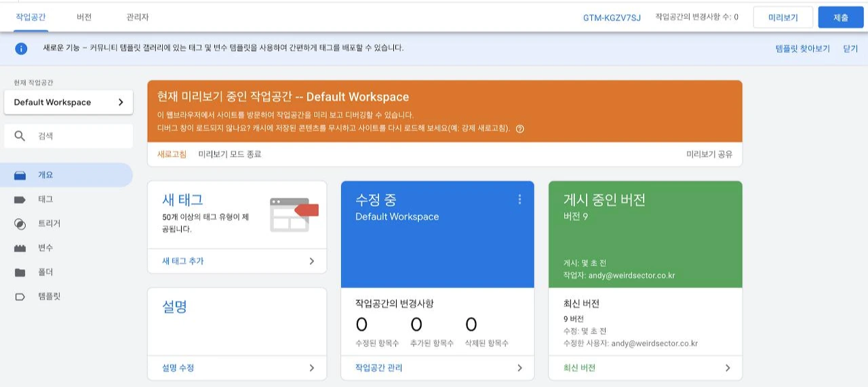Click the 트리거 trigger icon in the sidebar
Image resolution: width=868 pixels, height=387 pixels.
(x=20, y=224)
